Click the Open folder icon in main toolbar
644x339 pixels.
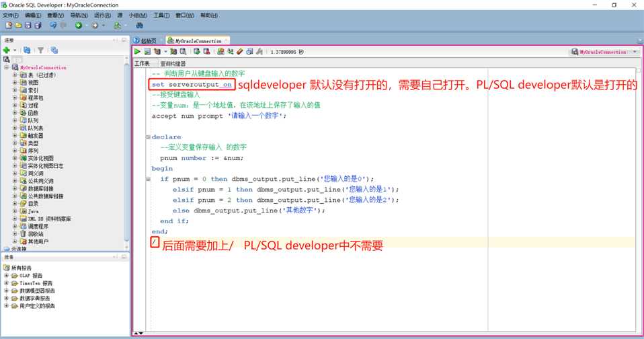pos(18,26)
